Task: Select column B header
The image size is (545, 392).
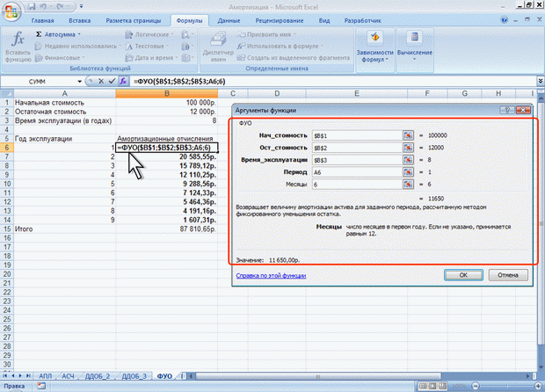Action: pyautogui.click(x=167, y=93)
